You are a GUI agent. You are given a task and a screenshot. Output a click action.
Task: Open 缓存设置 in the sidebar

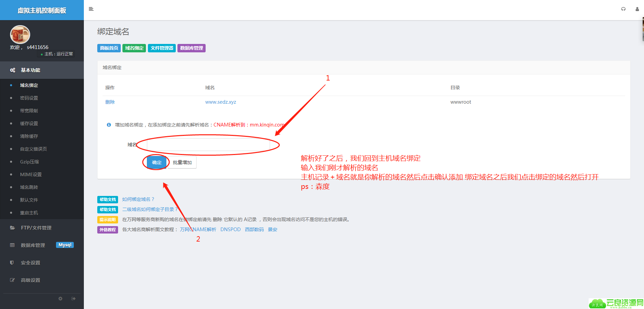[x=29, y=123]
